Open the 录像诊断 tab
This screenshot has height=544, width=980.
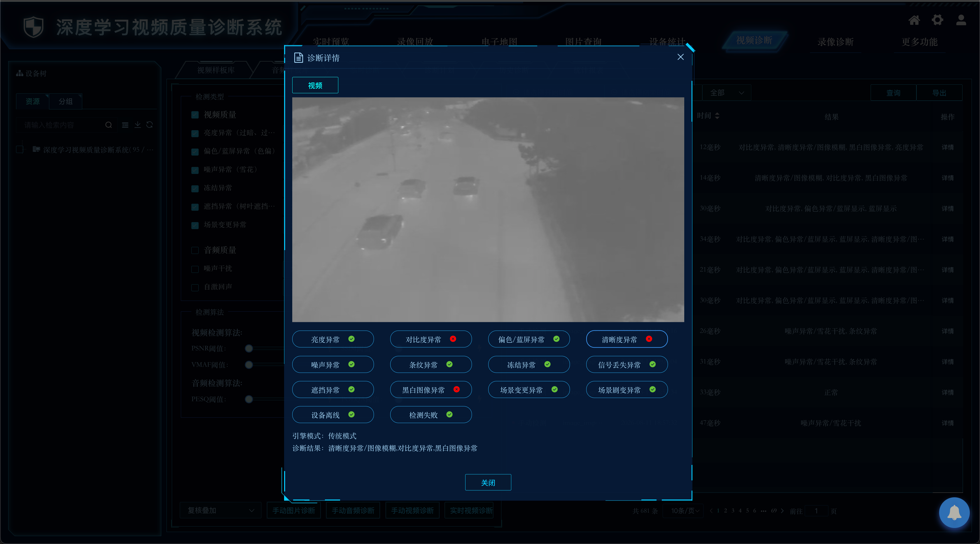835,42
